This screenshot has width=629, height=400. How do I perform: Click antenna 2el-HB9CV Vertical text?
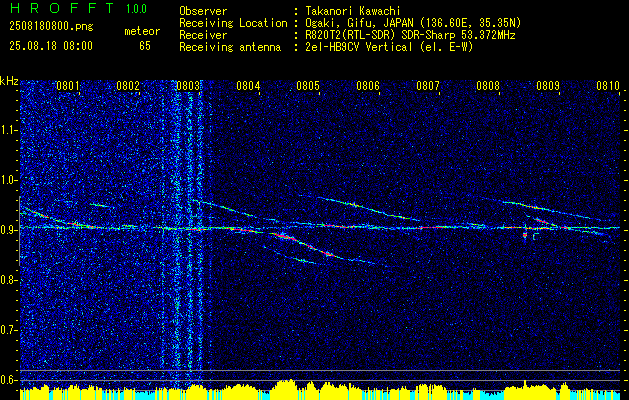click(x=389, y=47)
